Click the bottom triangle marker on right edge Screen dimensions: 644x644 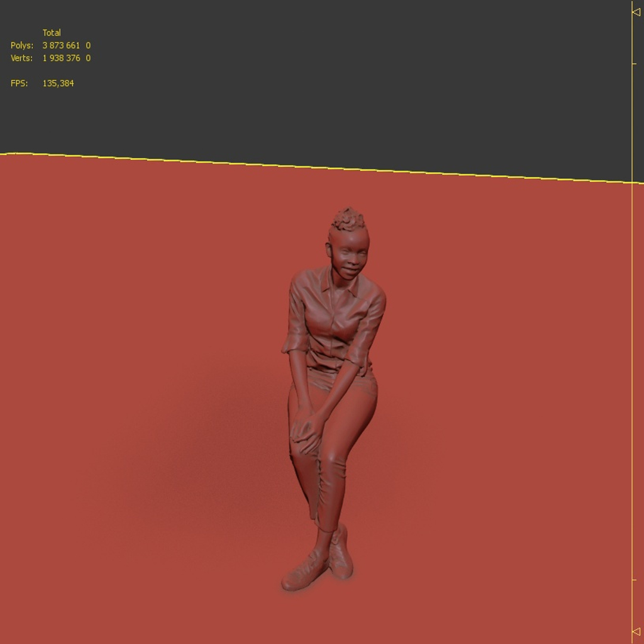coord(636,631)
